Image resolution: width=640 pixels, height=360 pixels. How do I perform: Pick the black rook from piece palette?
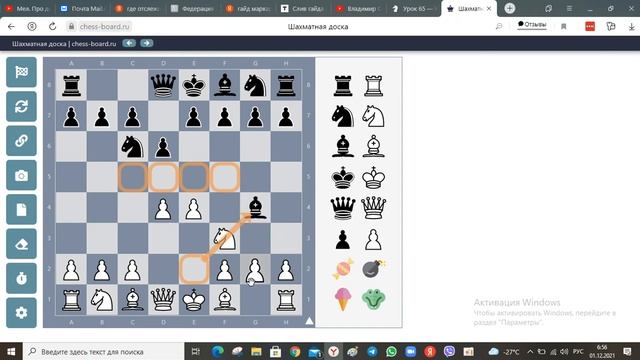(343, 86)
